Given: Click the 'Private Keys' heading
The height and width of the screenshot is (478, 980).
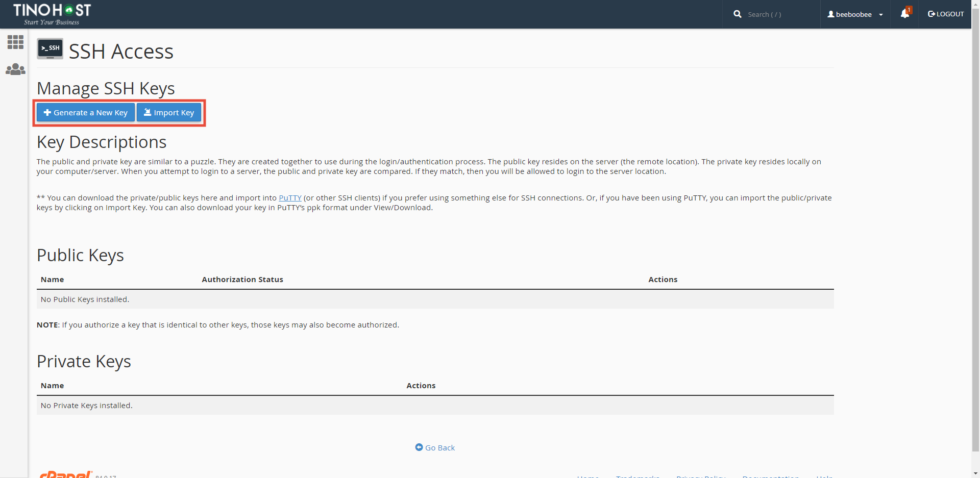Looking at the screenshot, I should pos(84,362).
